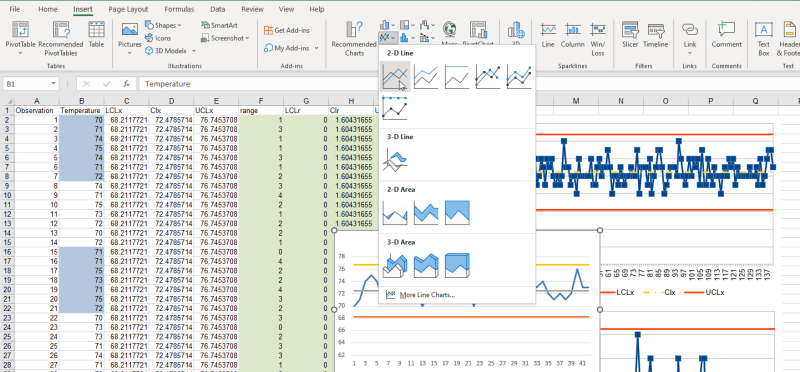Click the PivotChart icon
800x372 pixels.
pyautogui.click(x=478, y=29)
